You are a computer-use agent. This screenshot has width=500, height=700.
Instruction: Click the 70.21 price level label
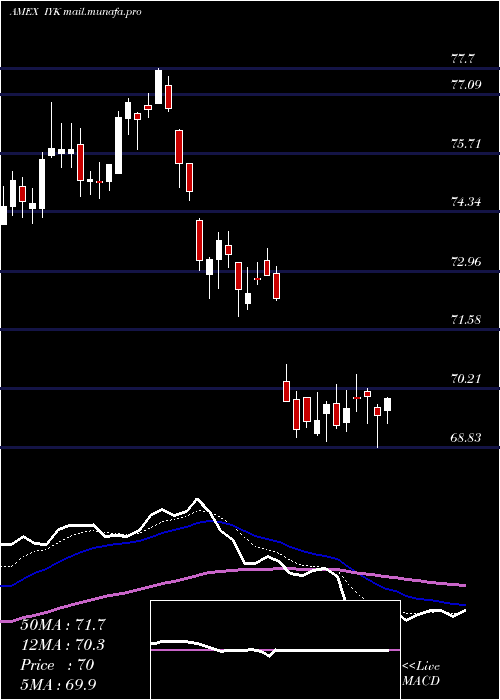pos(467,379)
